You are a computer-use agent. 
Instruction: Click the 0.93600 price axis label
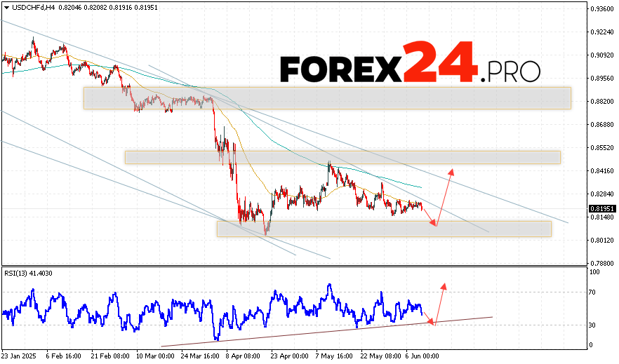click(x=602, y=9)
